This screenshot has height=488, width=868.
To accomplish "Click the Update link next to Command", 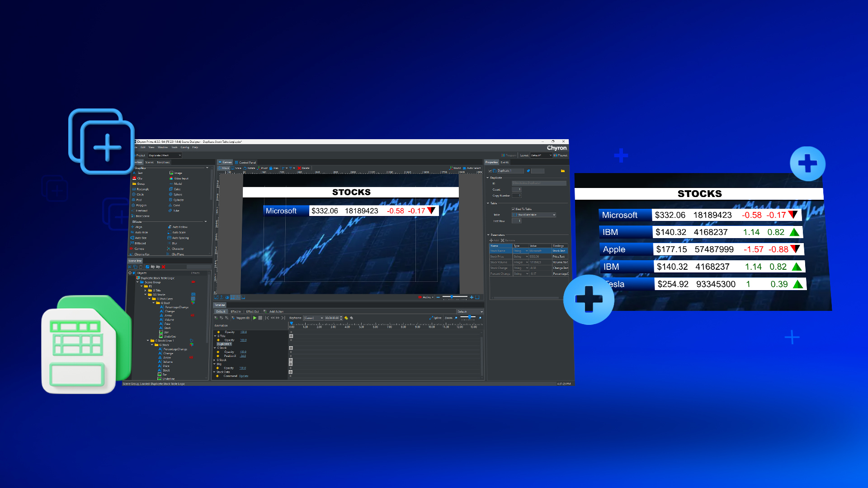I will point(244,376).
